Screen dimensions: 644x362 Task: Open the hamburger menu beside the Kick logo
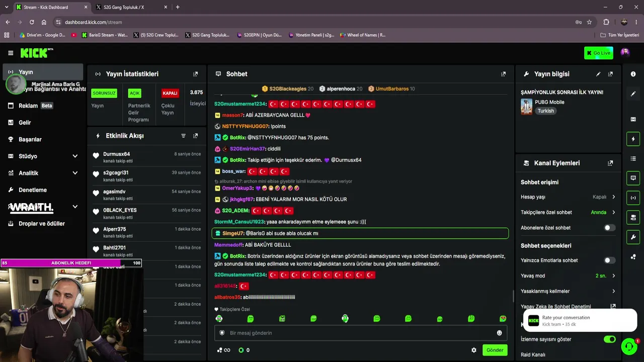point(11,53)
